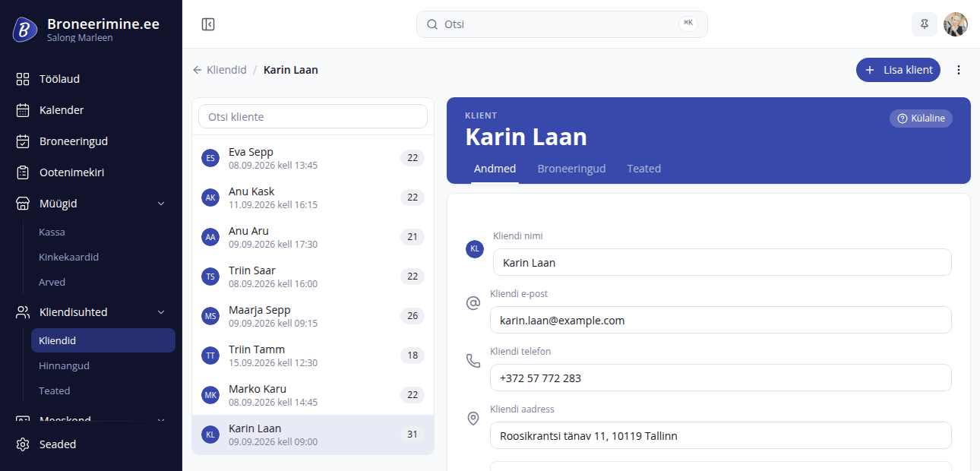Collapse the Kliendisuhted section chevron
980x471 pixels.
pyautogui.click(x=161, y=312)
